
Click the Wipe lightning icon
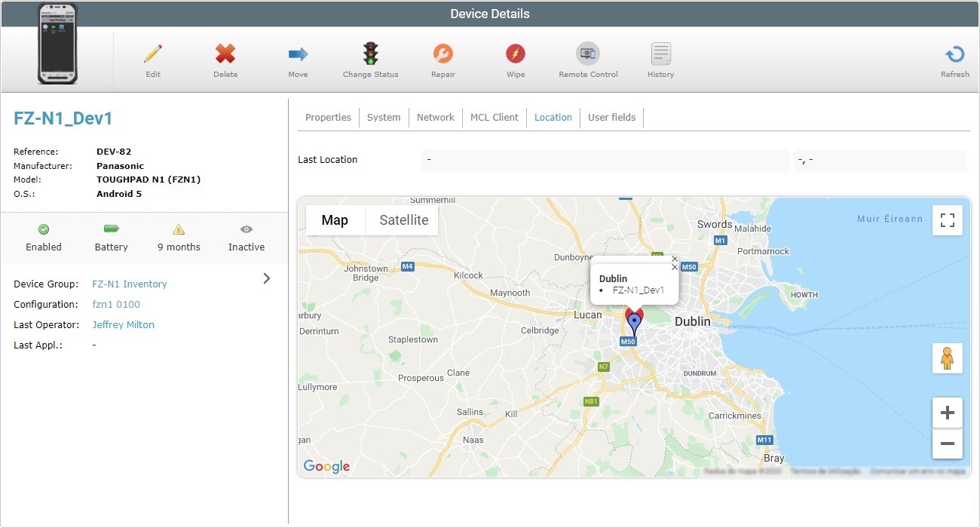516,54
